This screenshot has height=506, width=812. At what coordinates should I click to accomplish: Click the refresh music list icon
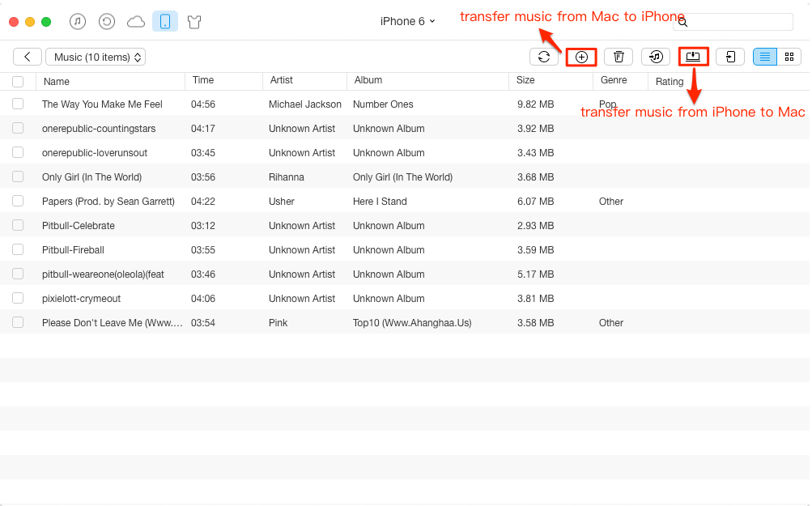point(544,57)
